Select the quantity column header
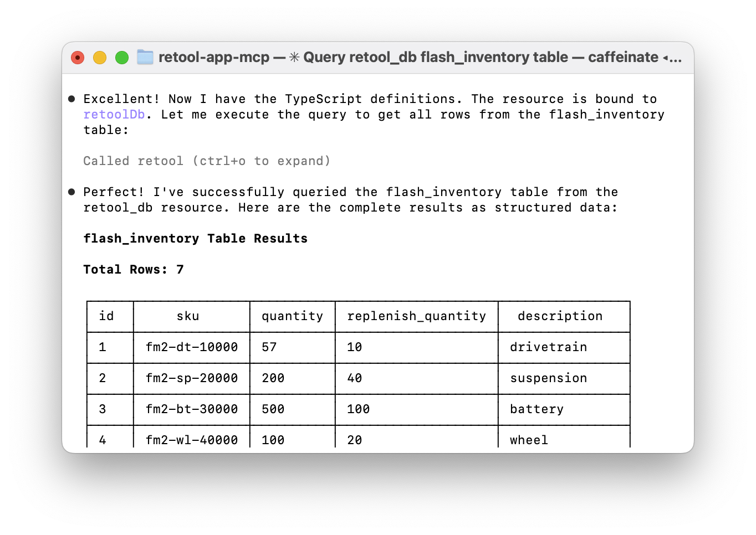This screenshot has width=756, height=535. pos(293,316)
